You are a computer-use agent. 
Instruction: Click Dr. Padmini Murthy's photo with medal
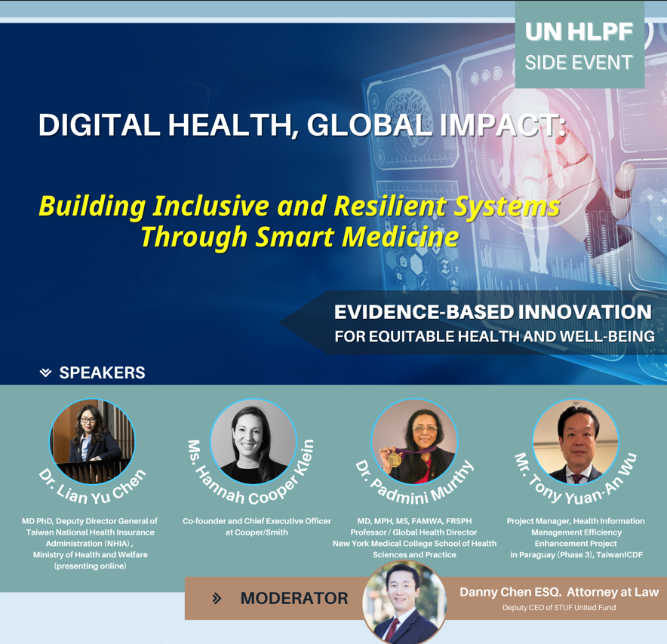tap(414, 441)
